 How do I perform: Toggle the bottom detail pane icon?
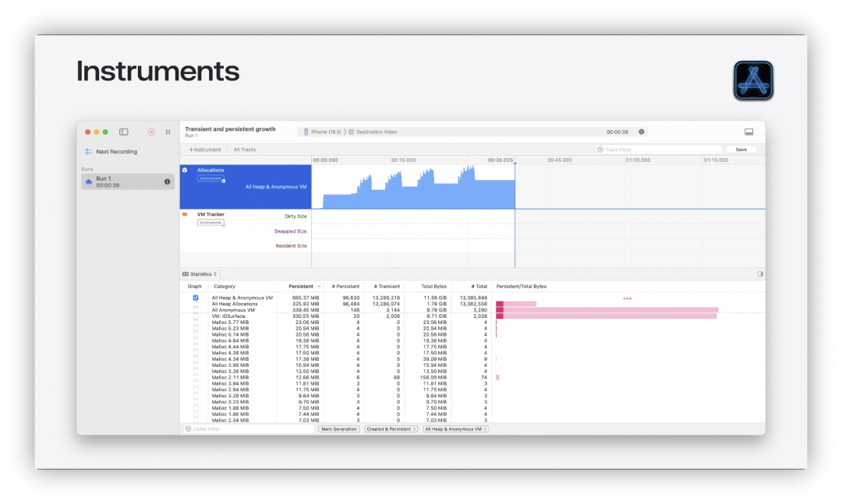point(748,132)
